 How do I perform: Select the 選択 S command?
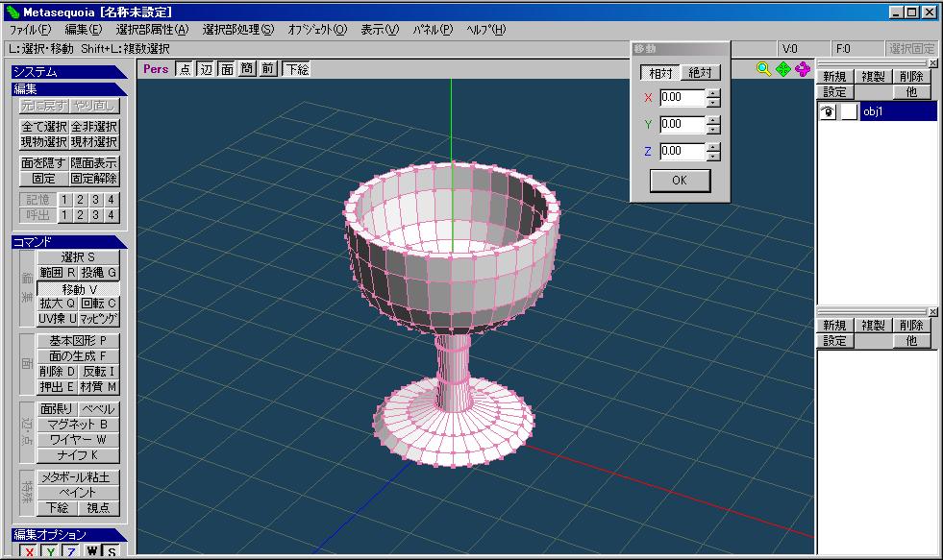point(78,257)
